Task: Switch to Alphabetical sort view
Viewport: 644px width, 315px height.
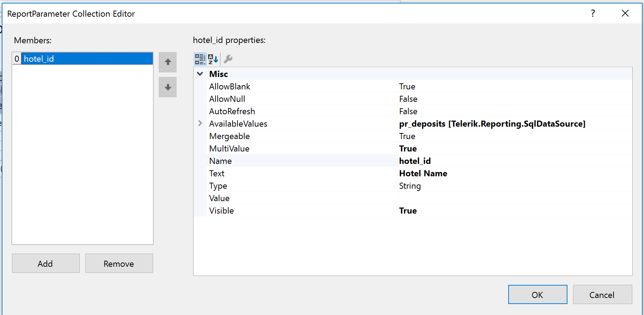Action: (x=213, y=59)
